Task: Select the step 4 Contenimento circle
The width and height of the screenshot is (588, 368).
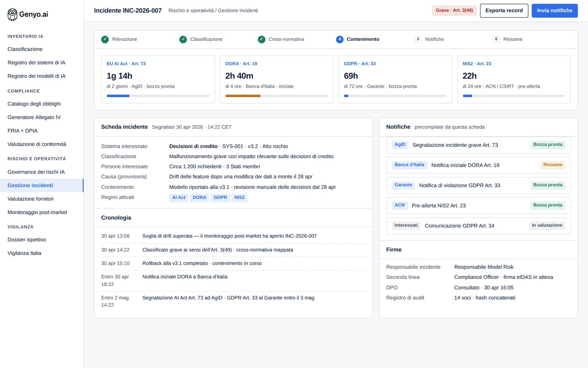Action: (x=340, y=40)
